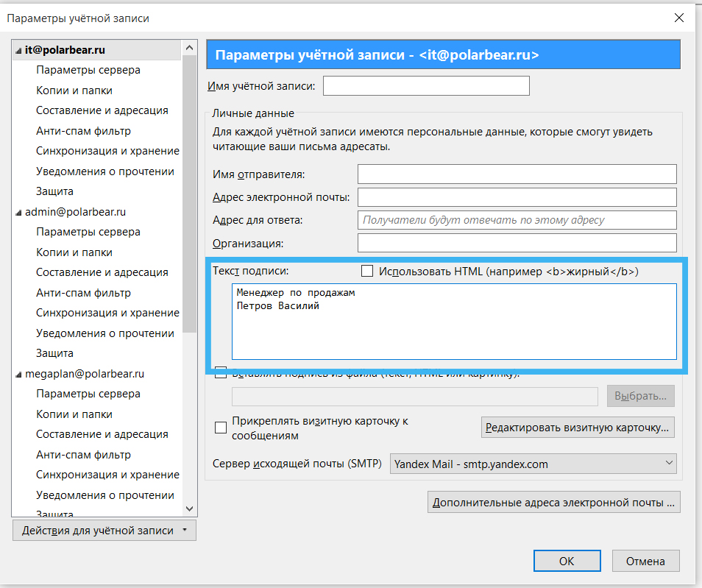The height and width of the screenshot is (588, 702).
Task: Open Действия для учётной записи dropdown
Action: tap(104, 530)
